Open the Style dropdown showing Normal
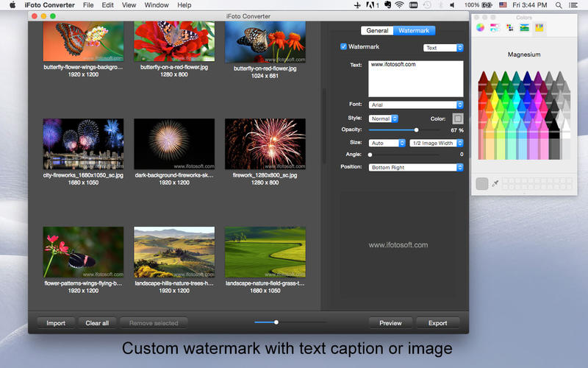 click(383, 118)
